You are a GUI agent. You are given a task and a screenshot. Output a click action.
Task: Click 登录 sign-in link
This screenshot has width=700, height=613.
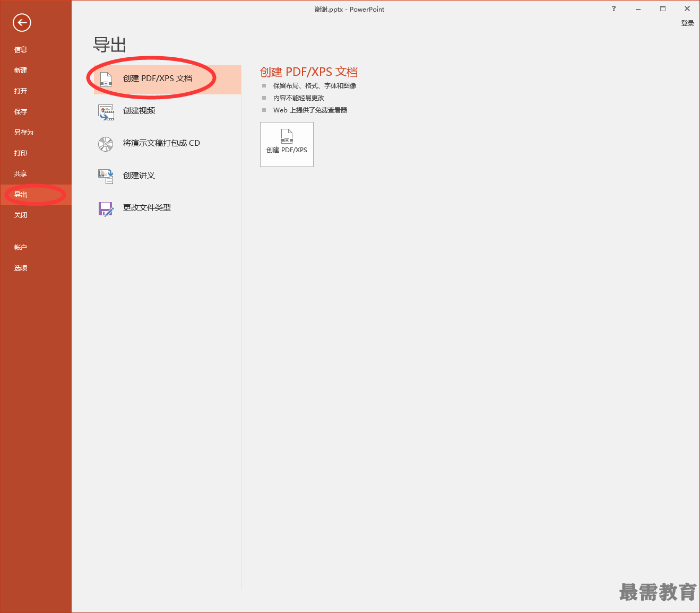click(688, 23)
